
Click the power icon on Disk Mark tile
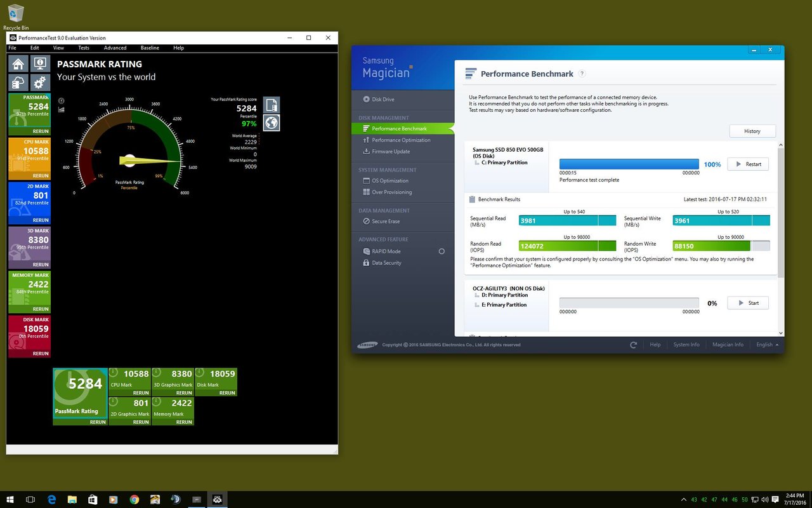[x=200, y=373]
